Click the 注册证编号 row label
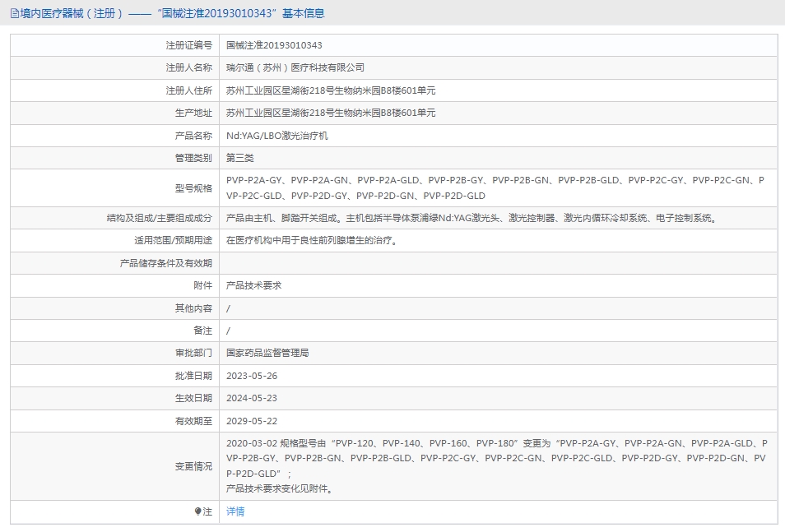Screen dimensions: 785x532 (189, 45)
